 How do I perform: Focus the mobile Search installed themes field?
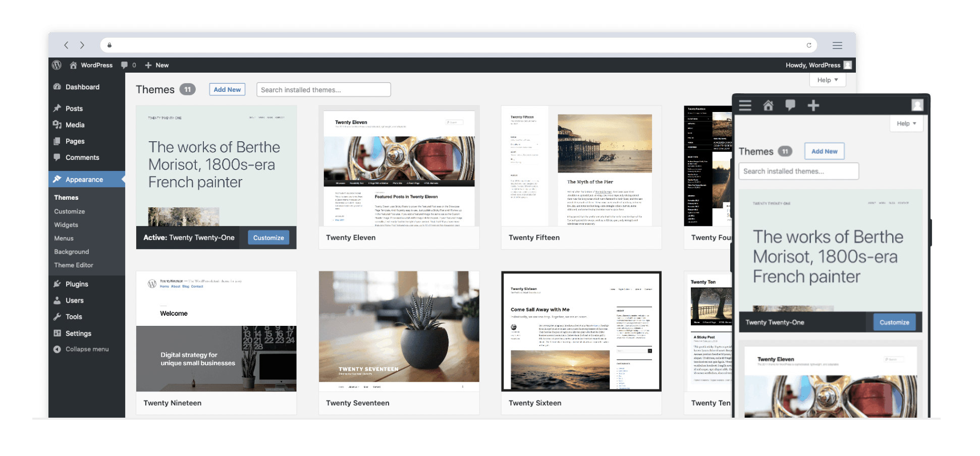click(x=798, y=171)
